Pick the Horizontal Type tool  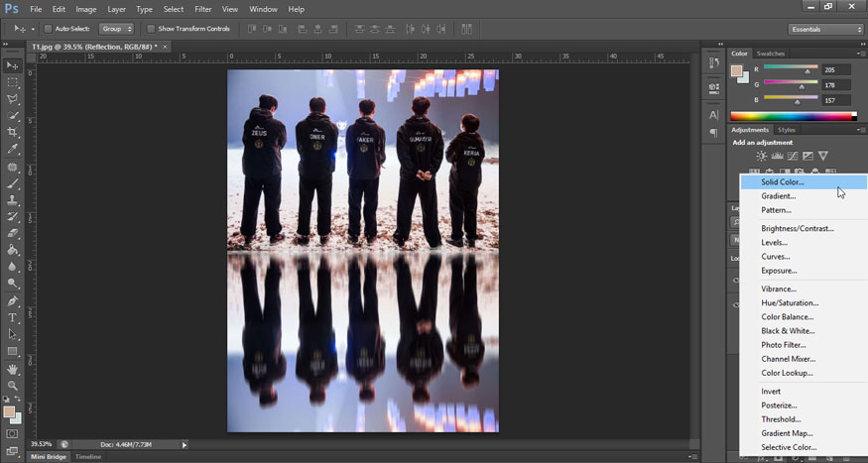13,317
